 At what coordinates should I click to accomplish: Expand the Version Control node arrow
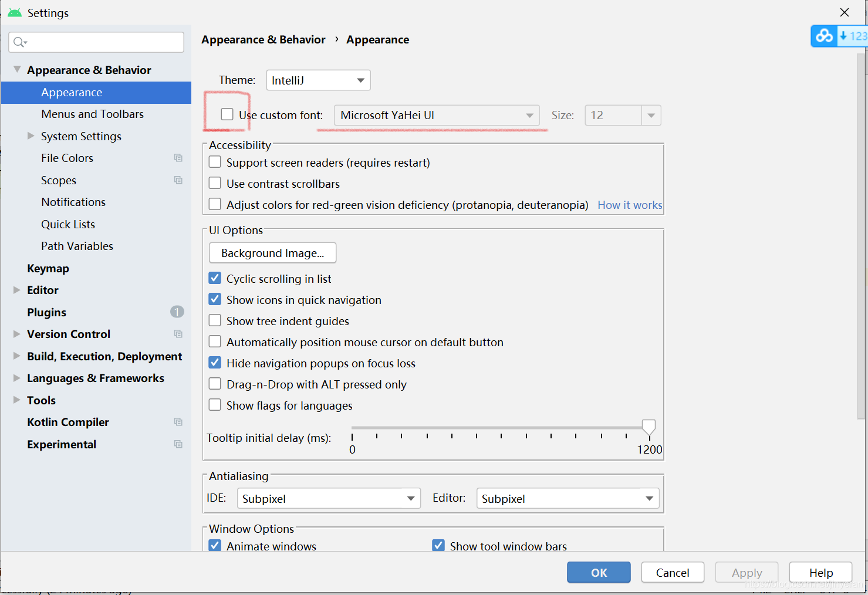[x=17, y=334]
